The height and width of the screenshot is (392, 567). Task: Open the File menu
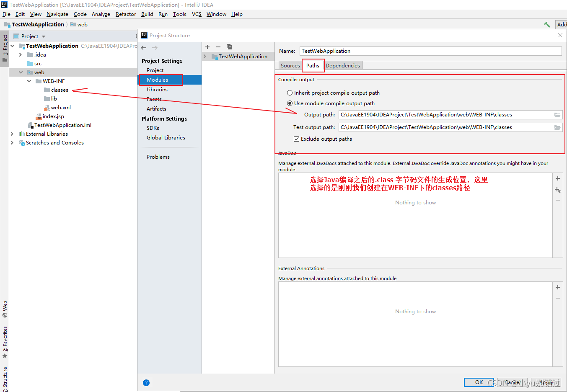6,14
